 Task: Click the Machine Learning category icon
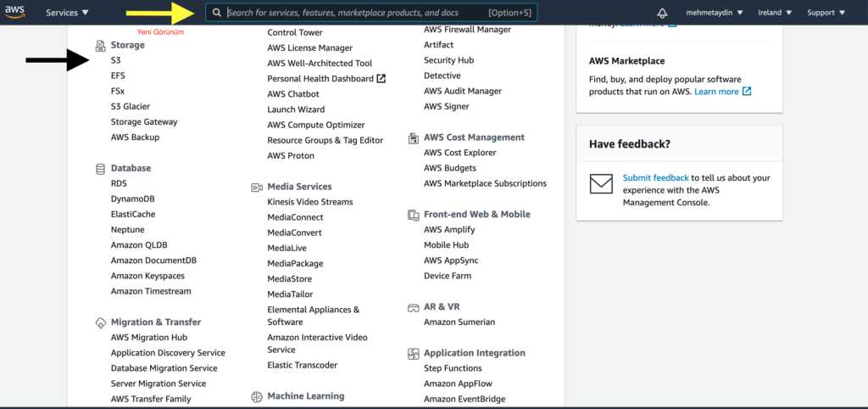point(256,396)
